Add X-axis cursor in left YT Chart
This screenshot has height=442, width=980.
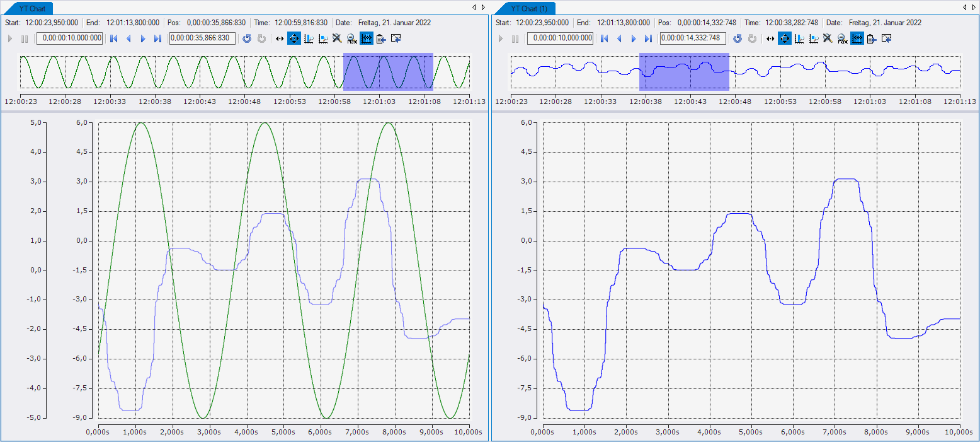pyautogui.click(x=309, y=38)
